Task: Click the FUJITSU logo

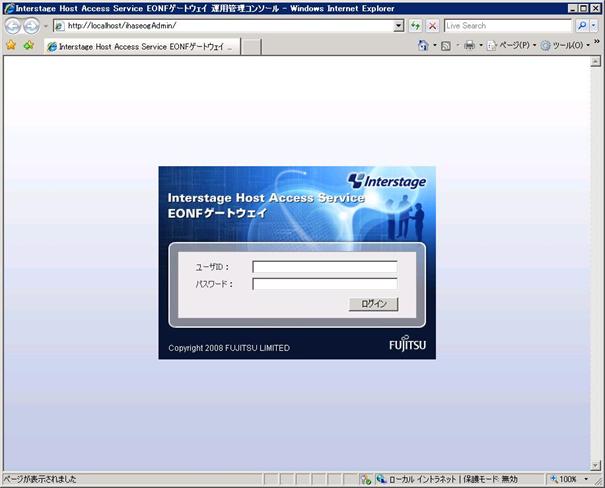Action: tap(407, 343)
